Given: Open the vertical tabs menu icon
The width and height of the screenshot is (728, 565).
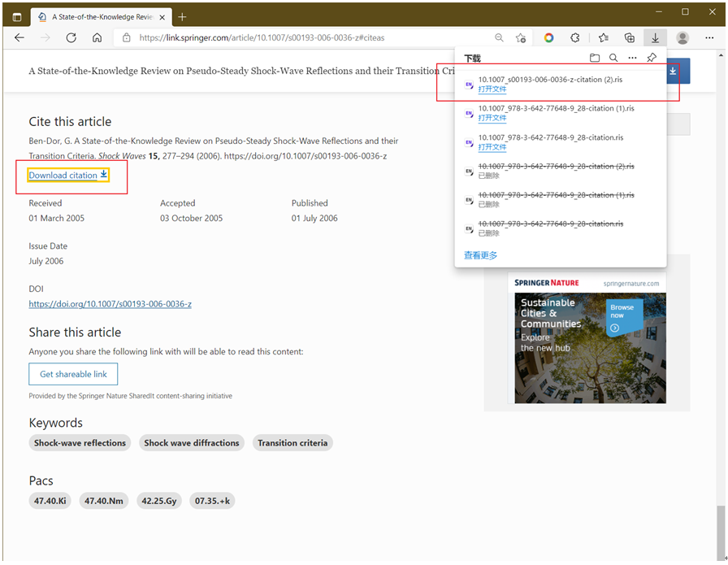Looking at the screenshot, I should click(x=17, y=17).
